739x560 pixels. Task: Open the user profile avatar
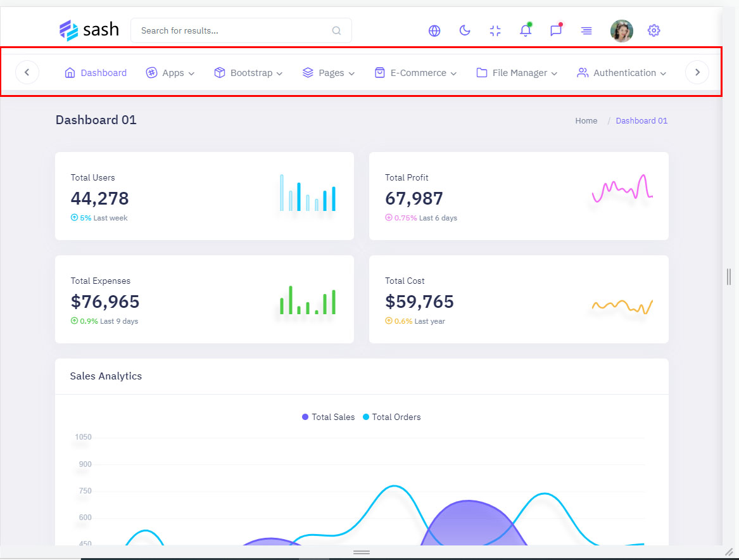click(621, 30)
